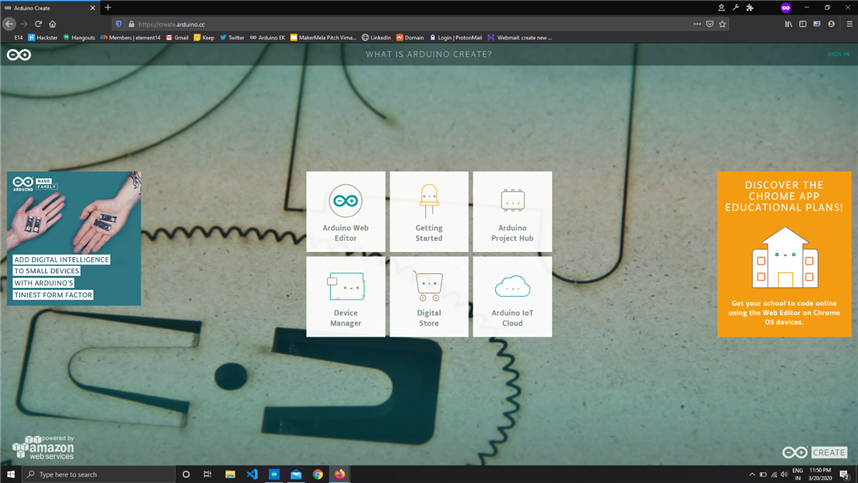
Task: Open the LinkedIn bookmark
Action: tap(376, 38)
